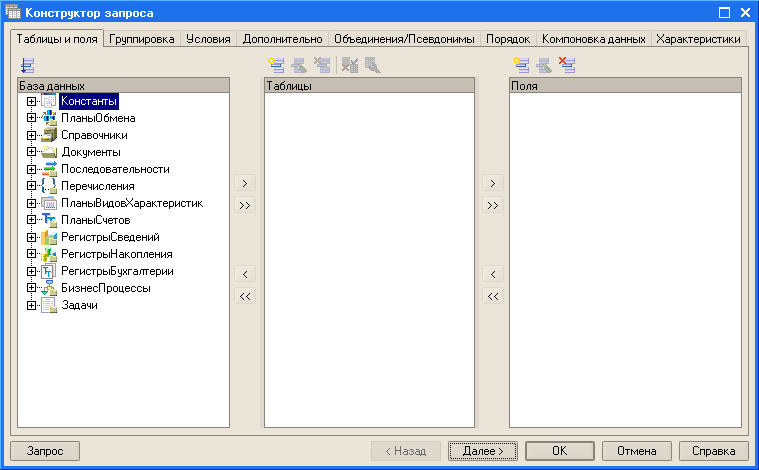Expand the БизнесПроцессы tree branch

[32, 288]
